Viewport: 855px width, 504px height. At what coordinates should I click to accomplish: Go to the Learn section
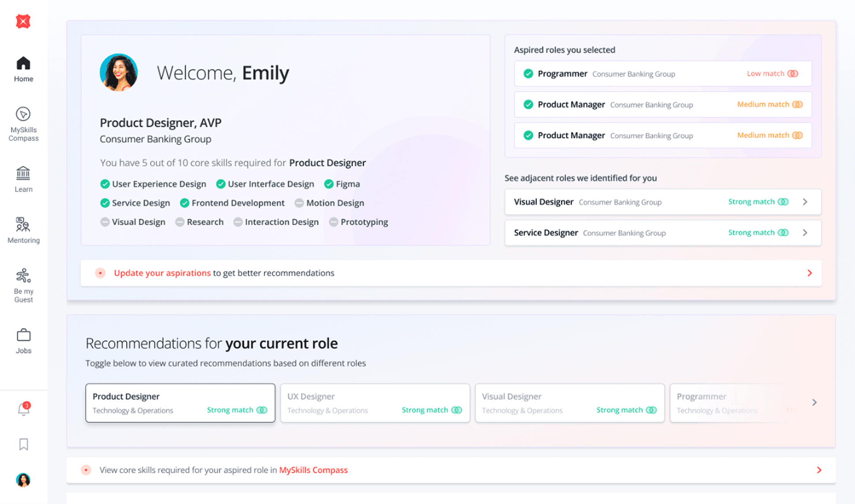tap(23, 179)
